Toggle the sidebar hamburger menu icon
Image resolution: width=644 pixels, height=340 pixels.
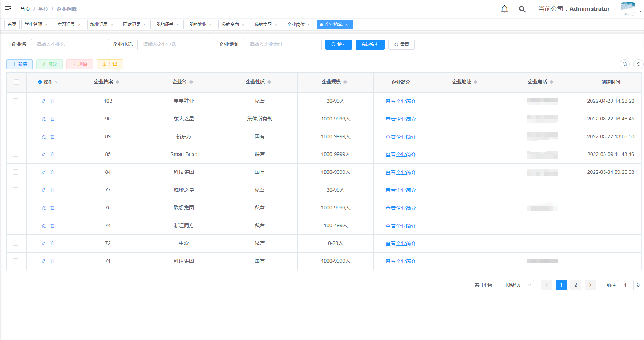click(8, 9)
